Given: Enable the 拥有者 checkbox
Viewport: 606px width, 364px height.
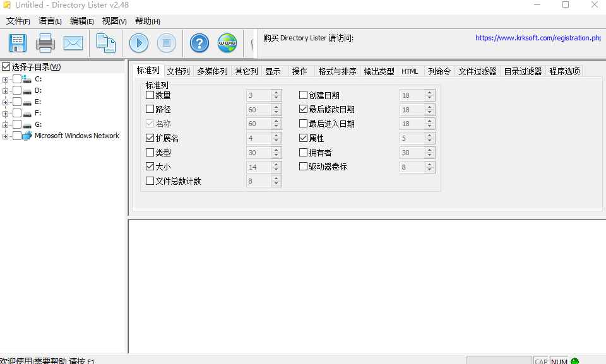Looking at the screenshot, I should [x=304, y=152].
